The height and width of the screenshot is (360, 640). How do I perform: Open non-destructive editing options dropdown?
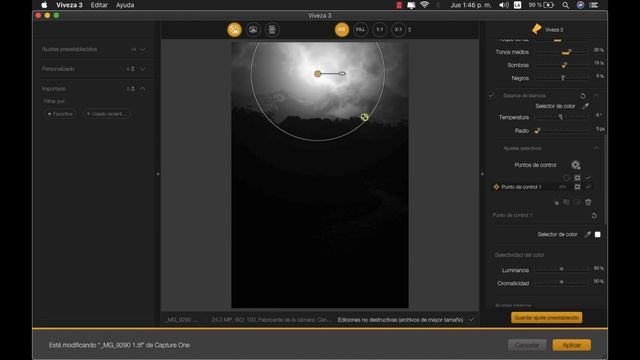coord(471,320)
